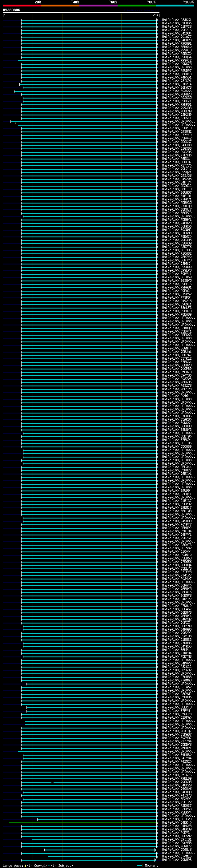Open hit UniRef100_Q42984

coord(176,33)
